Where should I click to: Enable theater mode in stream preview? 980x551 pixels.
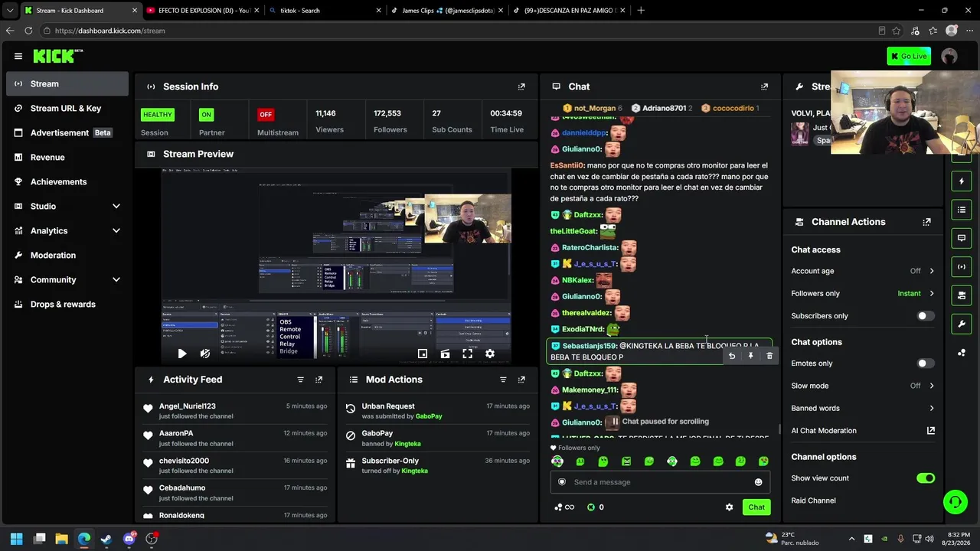tap(445, 354)
